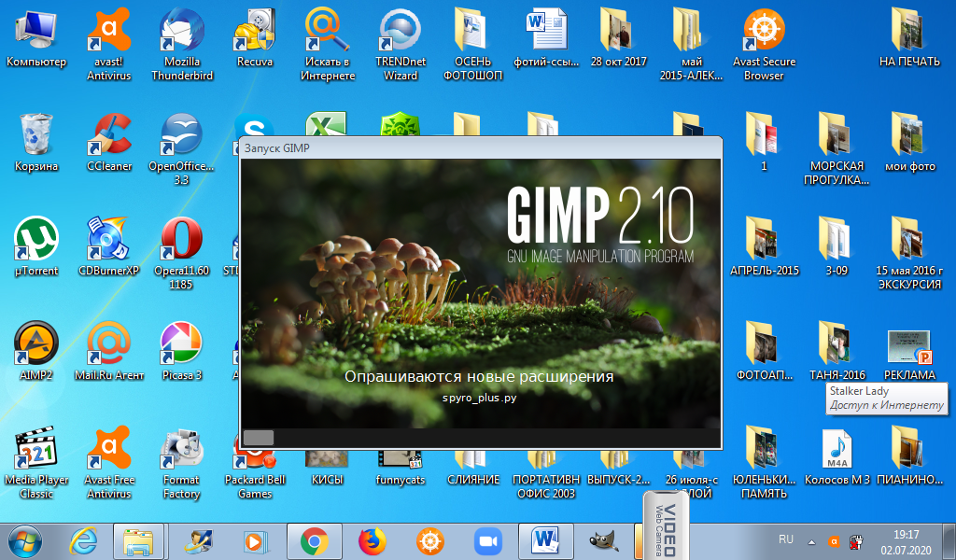Select the Mozilla Thunderbird shortcut
The image size is (956, 560).
182,44
